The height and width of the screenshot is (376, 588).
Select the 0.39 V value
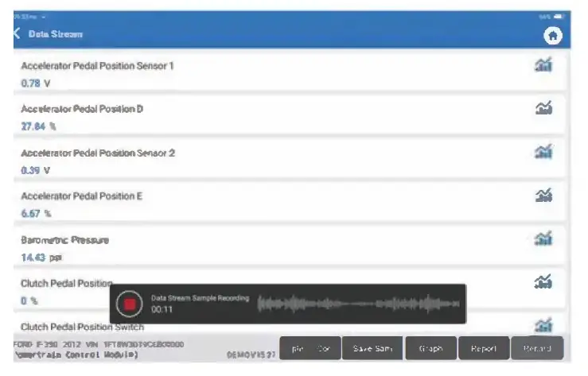pyautogui.click(x=36, y=170)
